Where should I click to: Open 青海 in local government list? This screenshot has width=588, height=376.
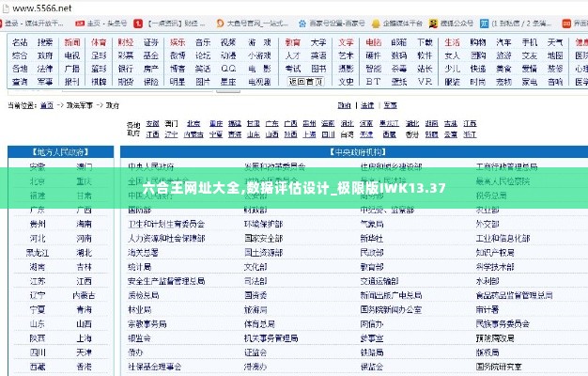tap(84, 309)
